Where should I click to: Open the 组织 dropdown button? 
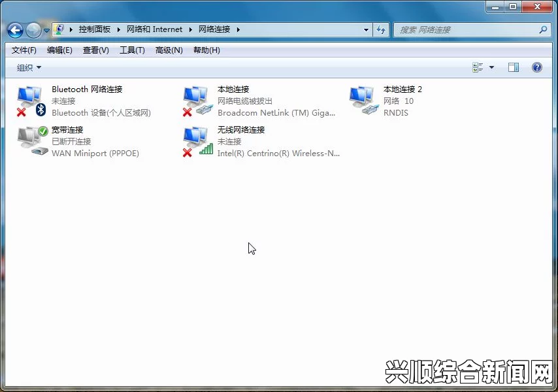coord(29,67)
